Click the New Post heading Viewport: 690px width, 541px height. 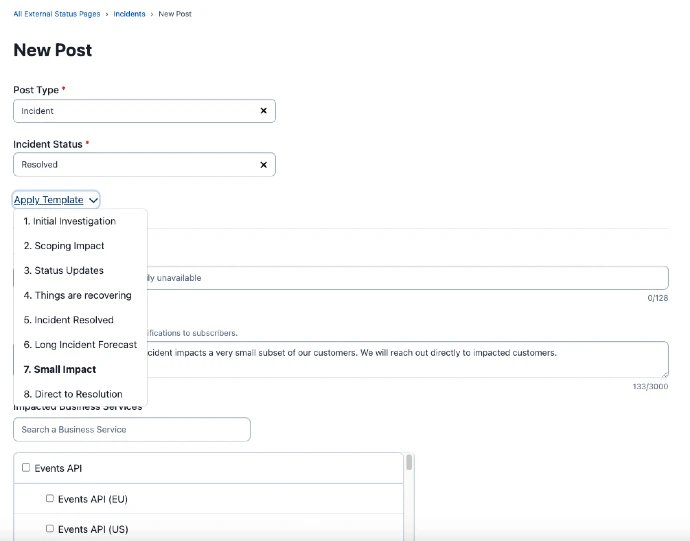click(53, 50)
